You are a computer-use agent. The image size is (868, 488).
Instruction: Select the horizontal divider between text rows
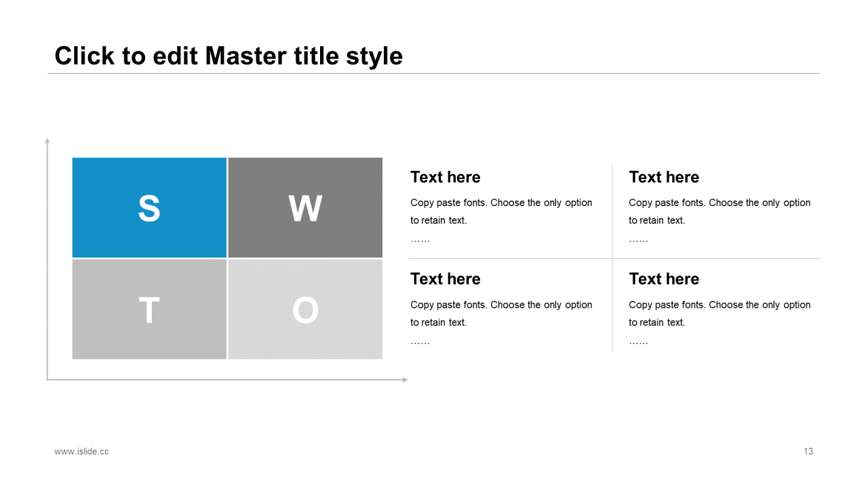coord(614,258)
